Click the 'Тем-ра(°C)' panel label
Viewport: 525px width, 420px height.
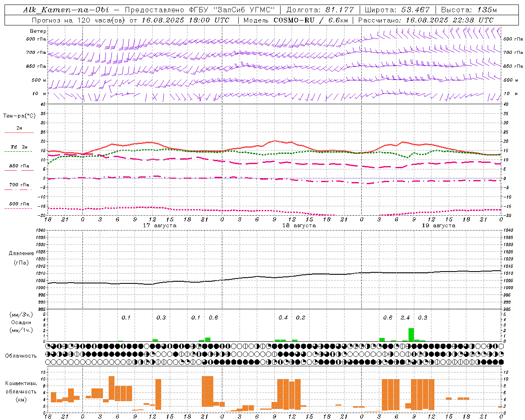coord(19,116)
